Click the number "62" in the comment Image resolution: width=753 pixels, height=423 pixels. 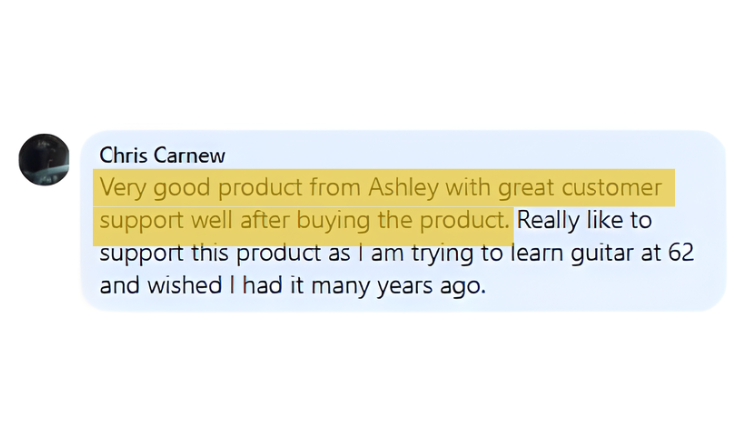[x=681, y=252]
